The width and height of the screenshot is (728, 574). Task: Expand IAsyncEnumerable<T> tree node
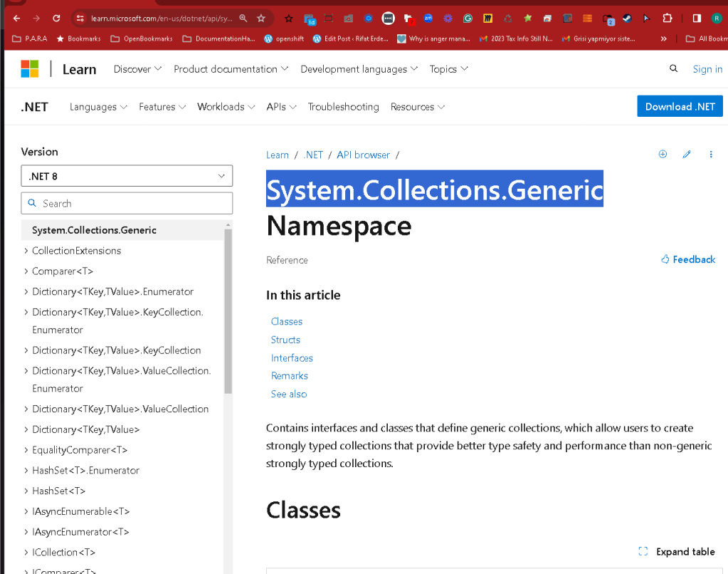pos(26,511)
